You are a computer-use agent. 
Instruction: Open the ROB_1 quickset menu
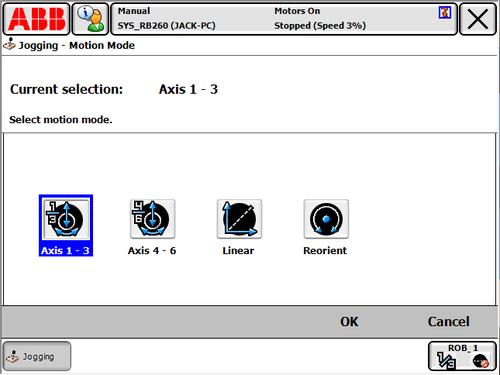tap(462, 356)
